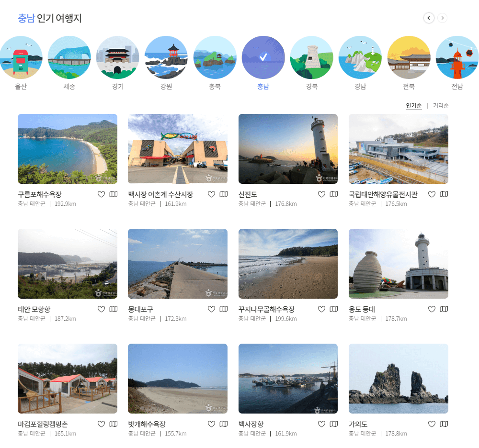Select the 울산 region icon
The image size is (479, 448).
pyautogui.click(x=21, y=56)
